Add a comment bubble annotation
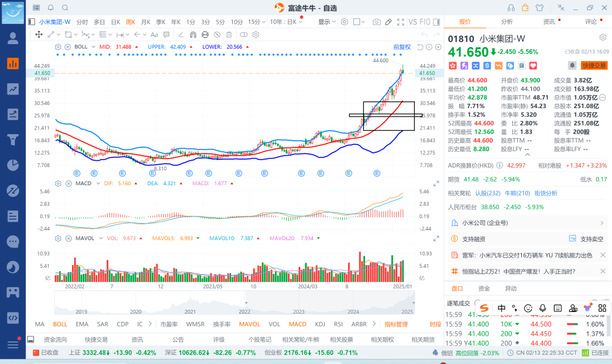This screenshot has width=612, height=364. point(166,35)
